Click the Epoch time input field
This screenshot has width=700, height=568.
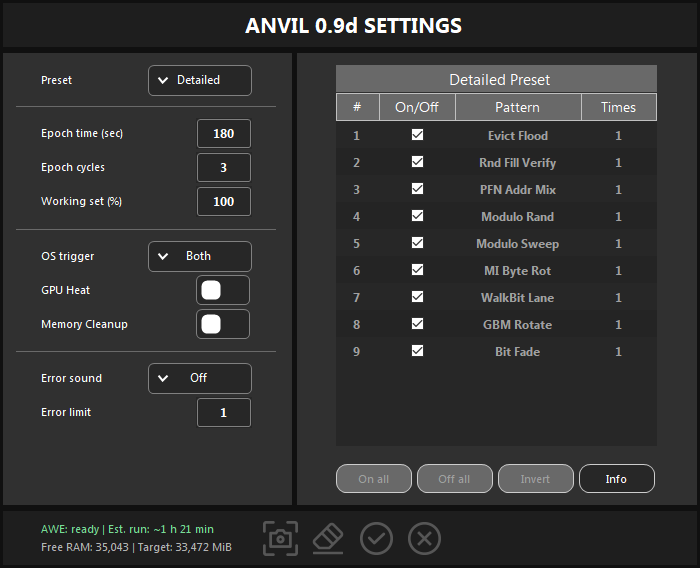point(224,134)
